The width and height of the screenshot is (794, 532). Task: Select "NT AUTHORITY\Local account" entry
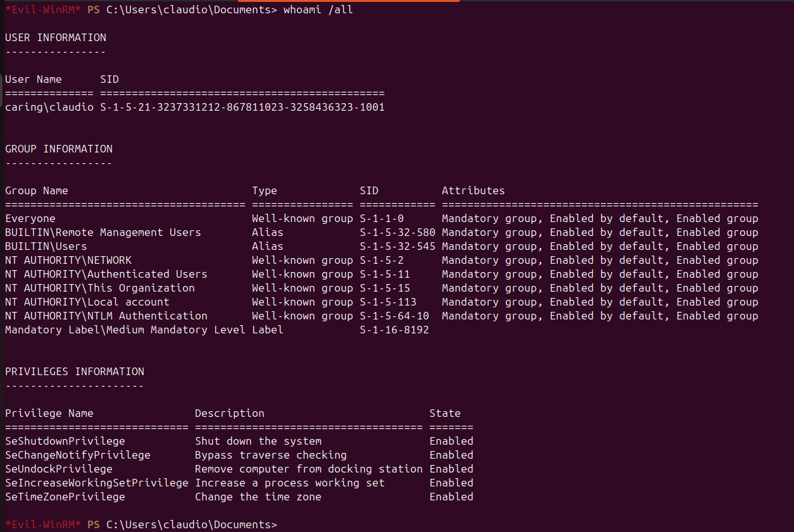(87, 302)
